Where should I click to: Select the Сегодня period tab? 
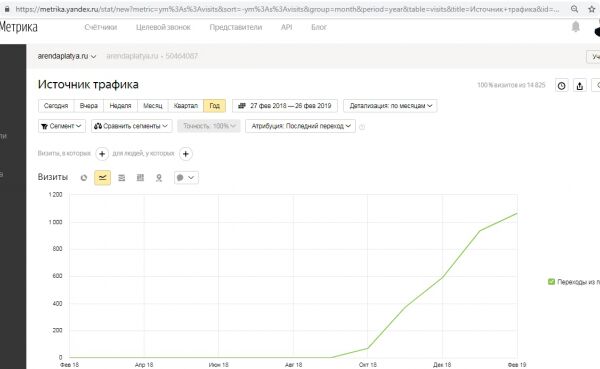(56, 106)
